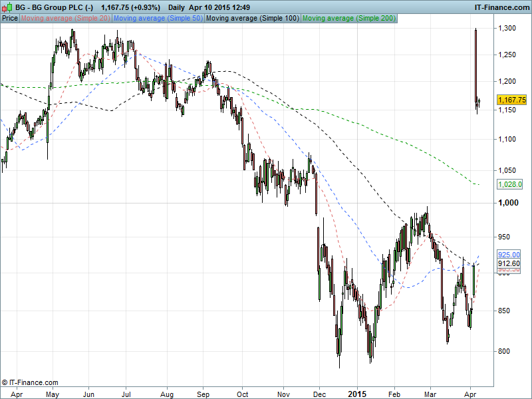Click the copyright IT-Finance.com text at bottom left
Image resolution: width=532 pixels, height=399 pixels.
coord(30,382)
